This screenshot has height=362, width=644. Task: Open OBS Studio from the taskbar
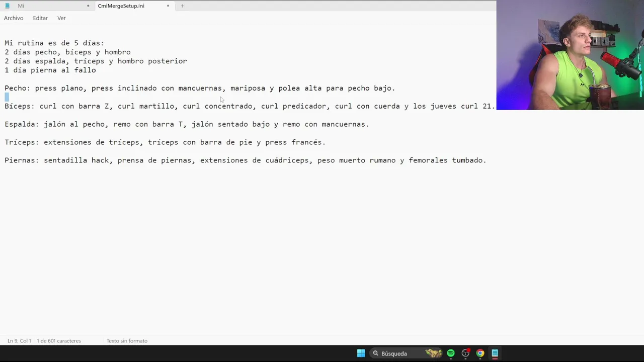(x=465, y=353)
